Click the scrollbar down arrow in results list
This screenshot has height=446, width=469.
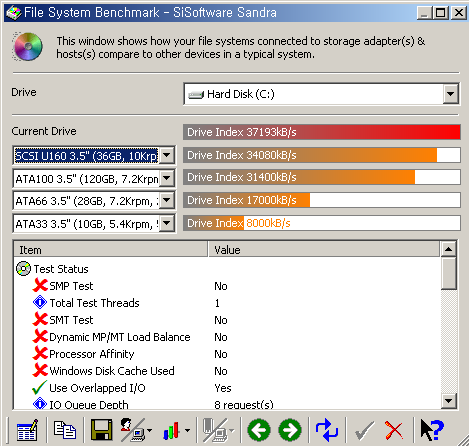click(x=449, y=401)
